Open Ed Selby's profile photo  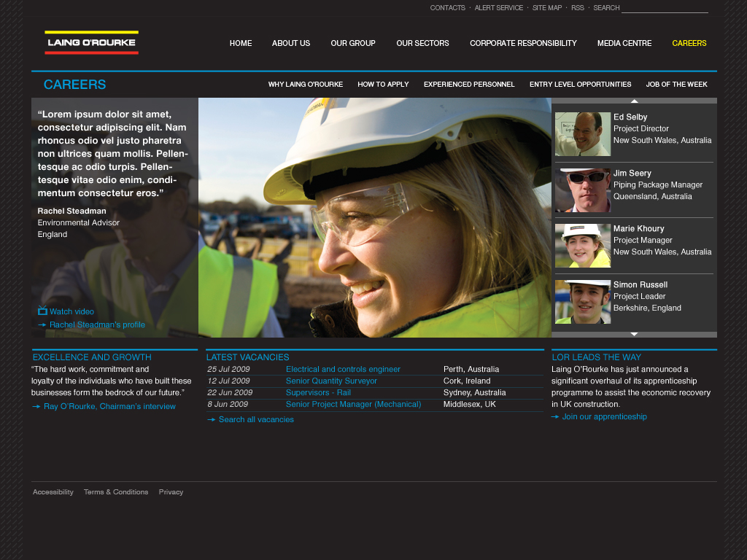(x=582, y=134)
